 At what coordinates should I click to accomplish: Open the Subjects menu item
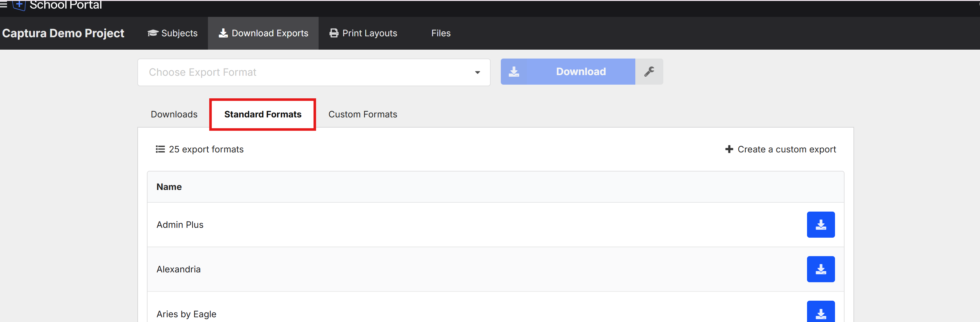(x=173, y=33)
